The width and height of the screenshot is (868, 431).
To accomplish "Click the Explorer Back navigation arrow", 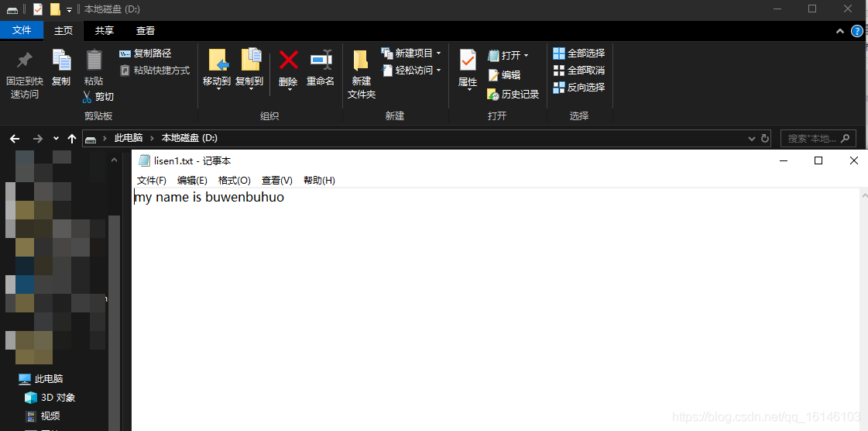I will (x=15, y=139).
